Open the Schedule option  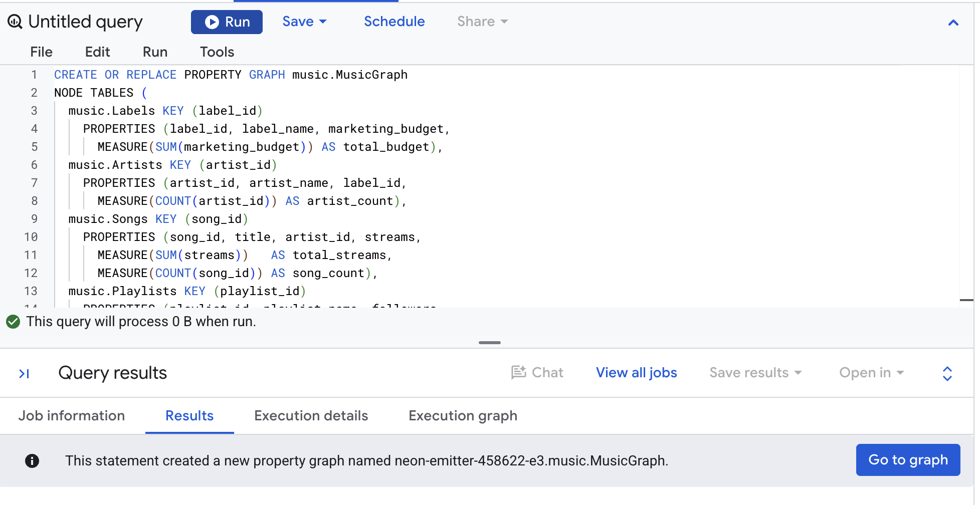tap(394, 22)
